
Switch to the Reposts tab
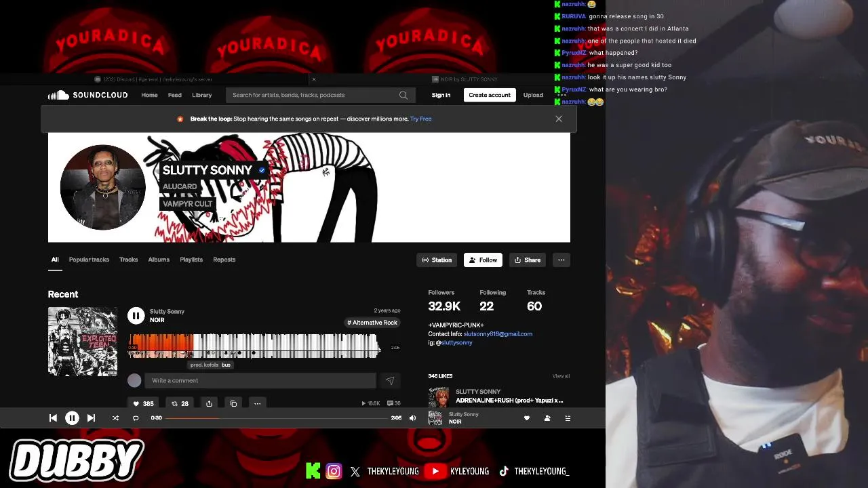224,260
